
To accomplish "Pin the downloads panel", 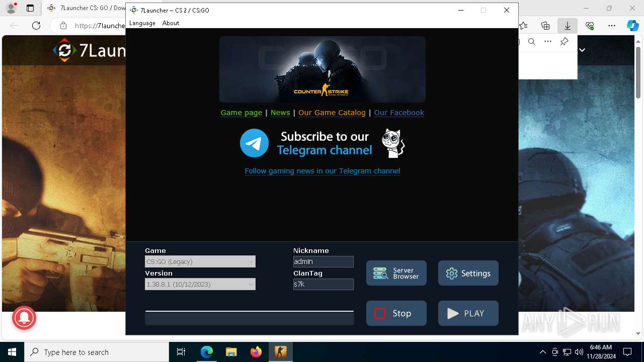I will point(564,42).
